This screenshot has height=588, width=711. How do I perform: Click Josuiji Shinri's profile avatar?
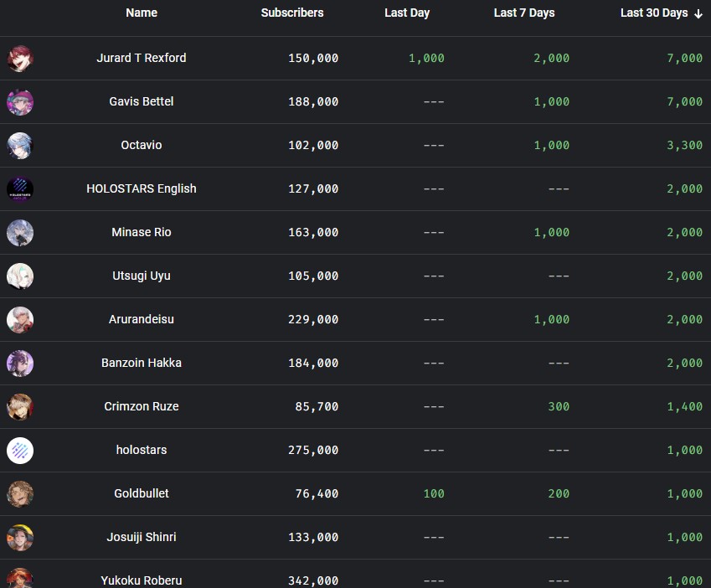20,538
